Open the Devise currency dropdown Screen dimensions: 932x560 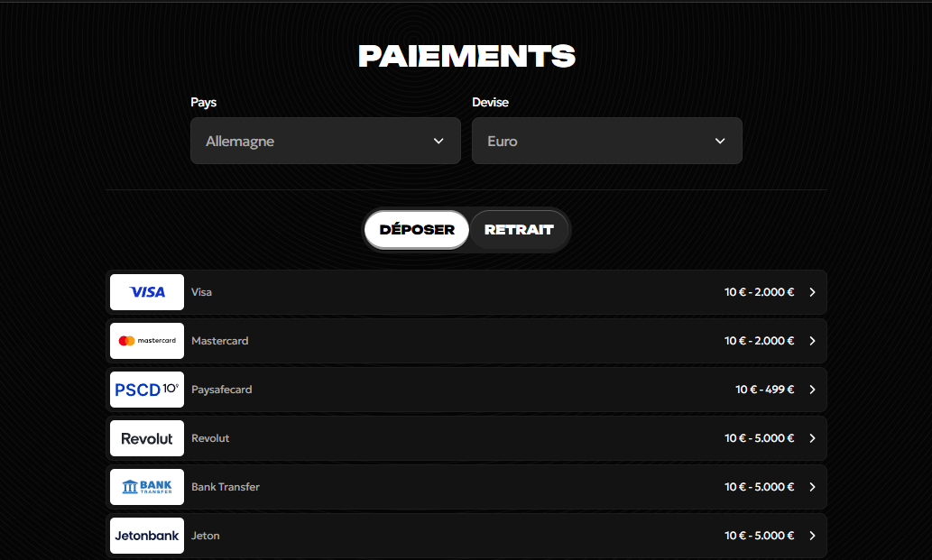click(606, 141)
